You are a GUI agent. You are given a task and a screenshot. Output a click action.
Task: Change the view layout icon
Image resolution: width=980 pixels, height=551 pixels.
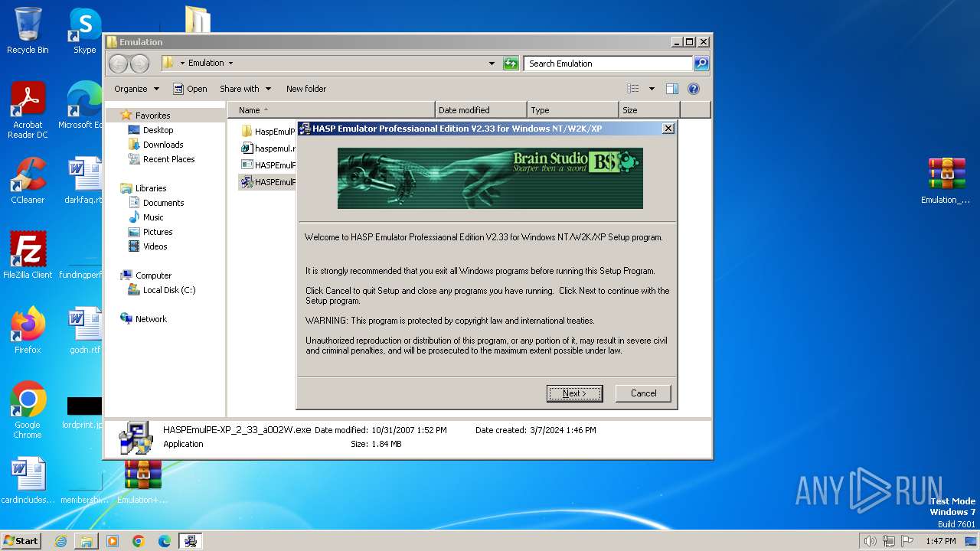(633, 89)
